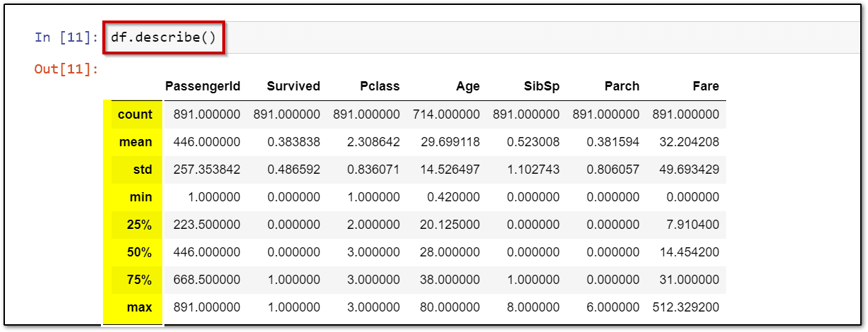Screen dimensions: 868x332
Task: Select the Survived column header
Action: [293, 86]
